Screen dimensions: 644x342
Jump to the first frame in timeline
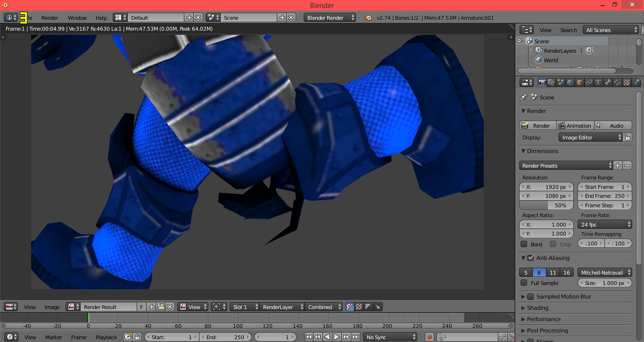point(308,337)
